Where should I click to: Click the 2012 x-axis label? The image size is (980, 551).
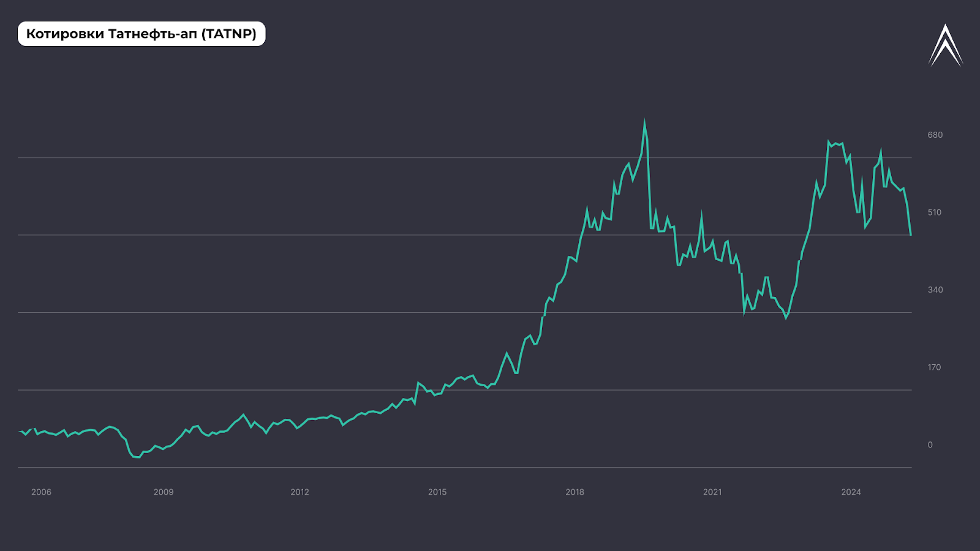coord(300,492)
